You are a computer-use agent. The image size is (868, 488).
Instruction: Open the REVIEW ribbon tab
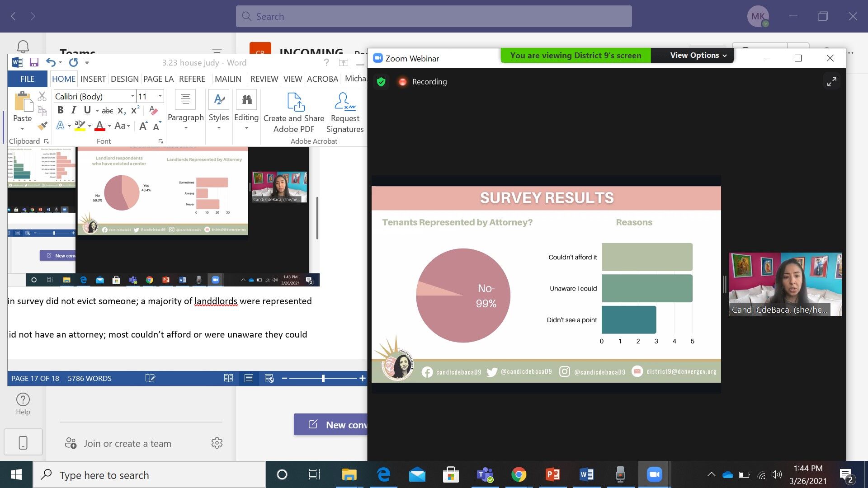(264, 79)
